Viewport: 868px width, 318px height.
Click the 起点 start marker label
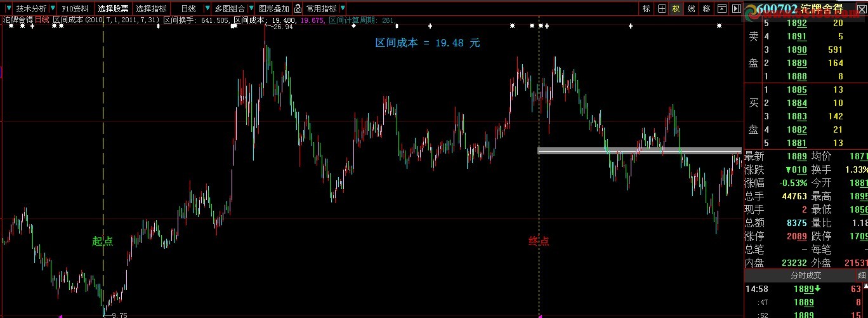(102, 241)
